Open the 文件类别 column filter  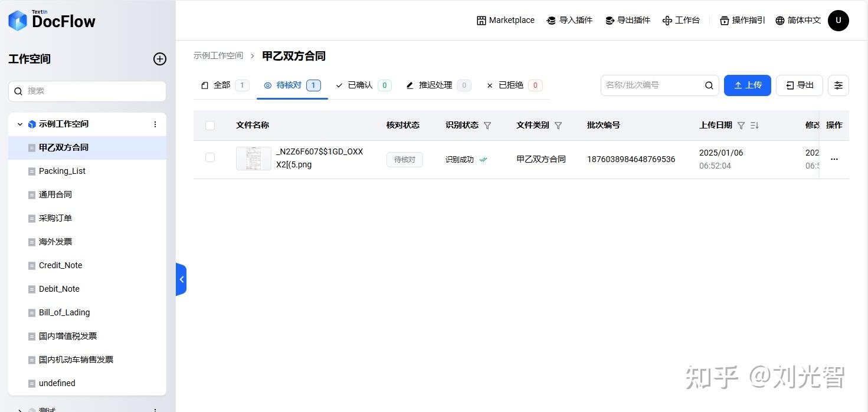[x=558, y=125]
